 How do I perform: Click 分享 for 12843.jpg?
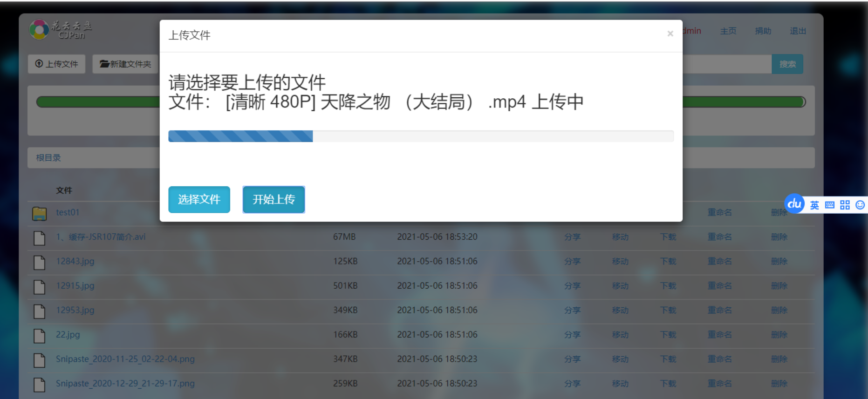(572, 261)
